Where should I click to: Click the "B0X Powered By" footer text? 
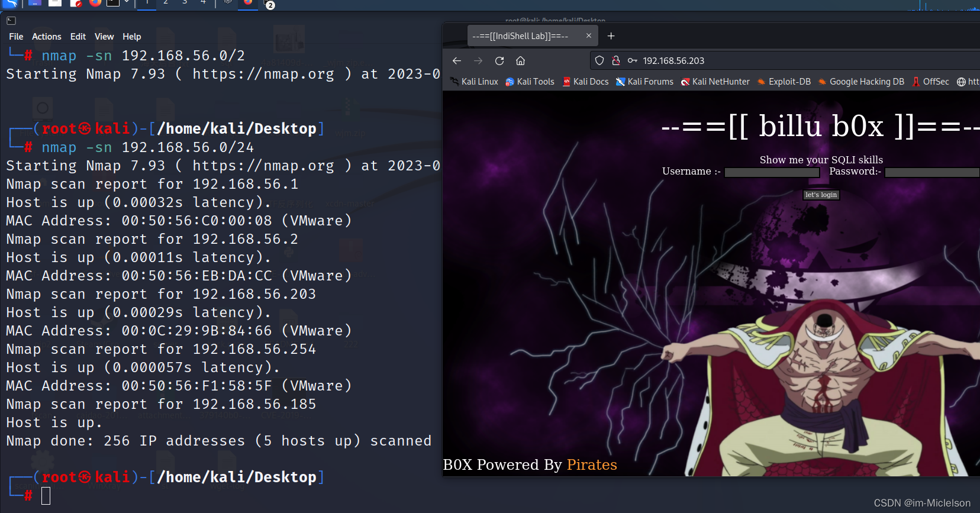[x=502, y=465]
